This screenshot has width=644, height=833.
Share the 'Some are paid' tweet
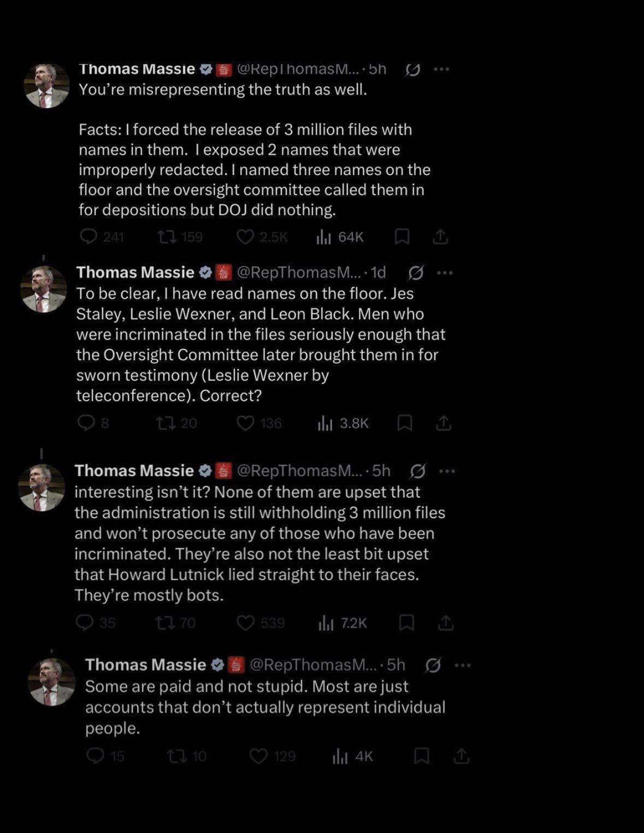[462, 756]
